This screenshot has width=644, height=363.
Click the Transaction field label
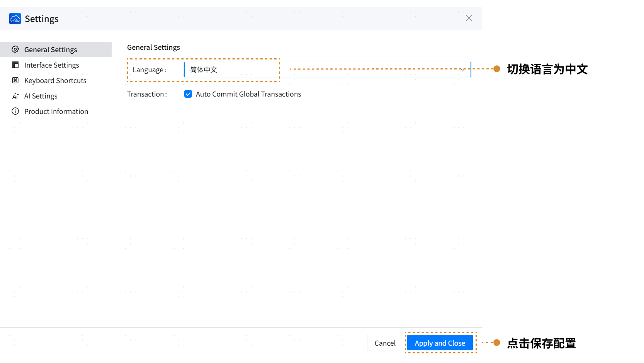(x=147, y=94)
